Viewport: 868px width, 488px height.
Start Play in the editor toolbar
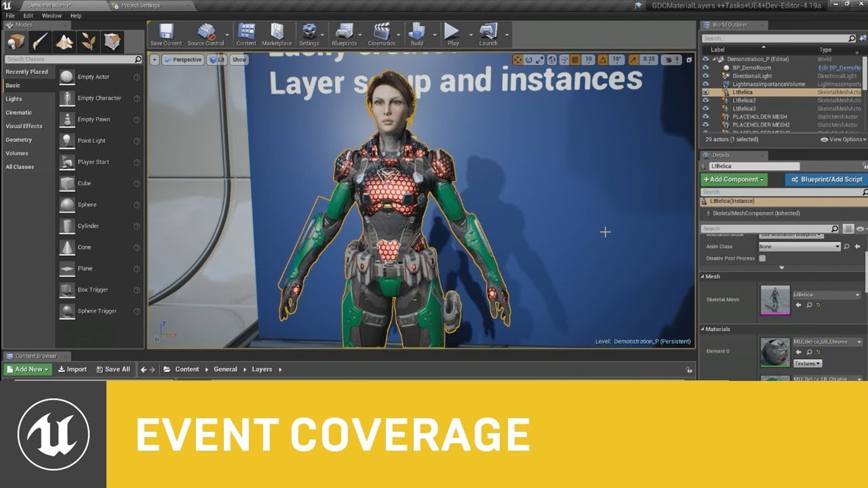[x=452, y=34]
